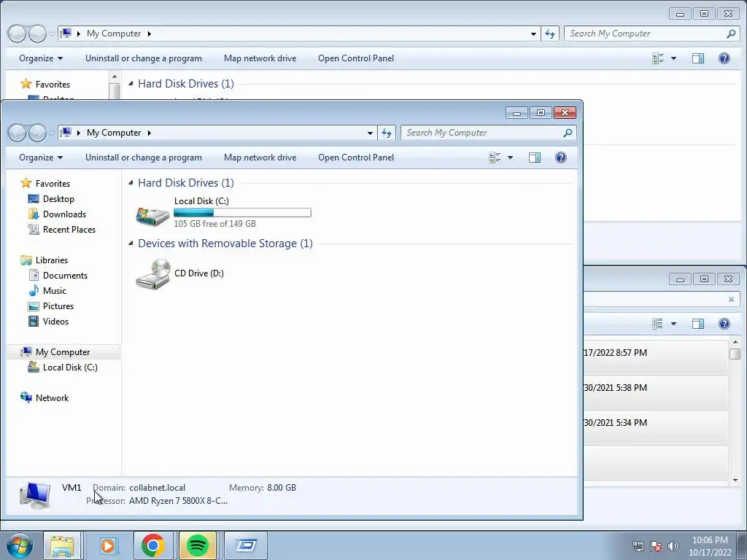Open view dropdown arrow in back My Computer window
The height and width of the screenshot is (560, 747).
tap(673, 58)
